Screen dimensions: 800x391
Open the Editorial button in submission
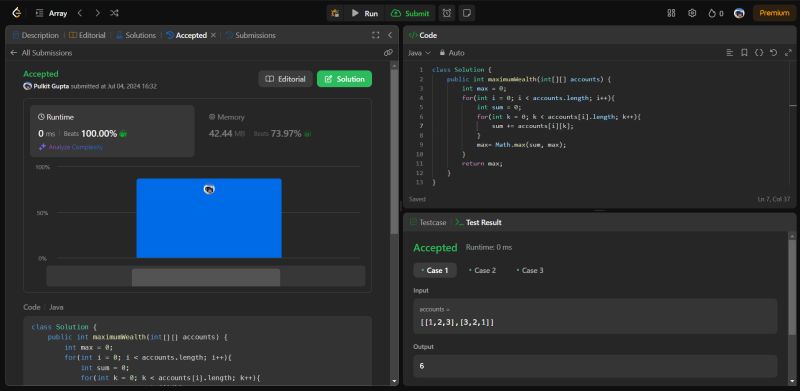pos(286,79)
